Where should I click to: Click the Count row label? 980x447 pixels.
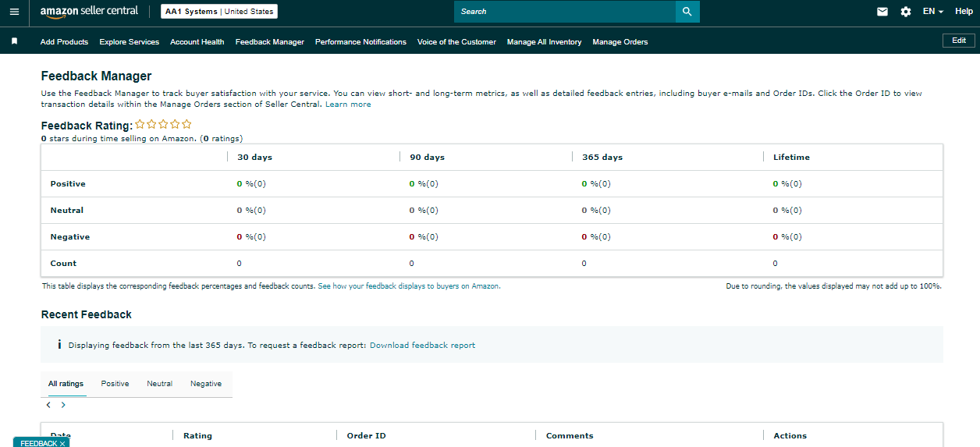pos(63,264)
